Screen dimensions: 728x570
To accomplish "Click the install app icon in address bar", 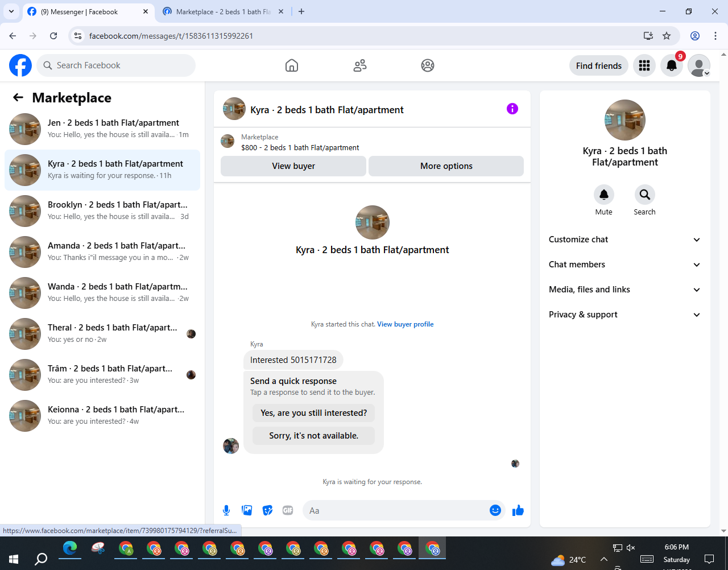I will tap(648, 36).
